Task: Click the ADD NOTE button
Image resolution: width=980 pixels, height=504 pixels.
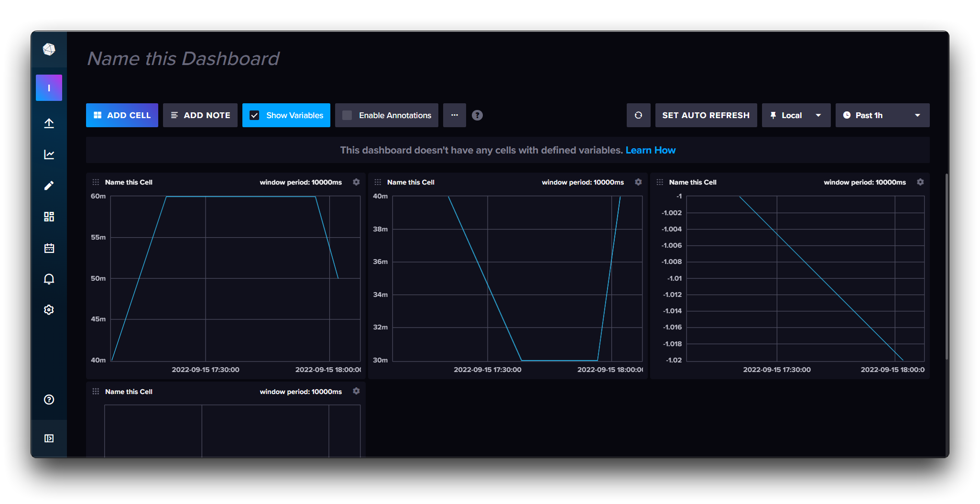Action: coord(200,115)
